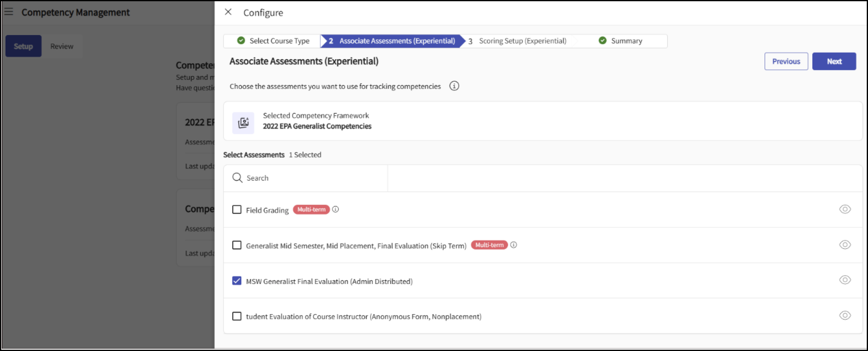Click the green check on Select Course Type
This screenshot has width=868, height=351.
point(241,40)
